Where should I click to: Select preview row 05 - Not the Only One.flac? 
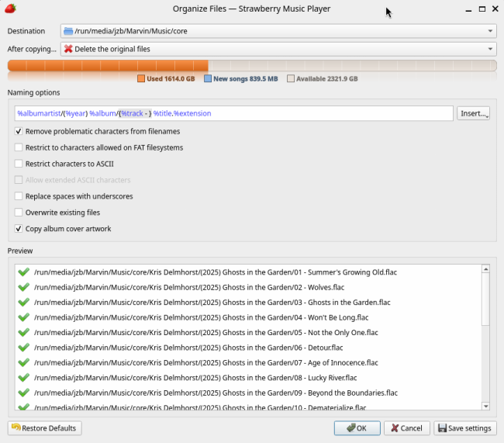[x=248, y=332]
